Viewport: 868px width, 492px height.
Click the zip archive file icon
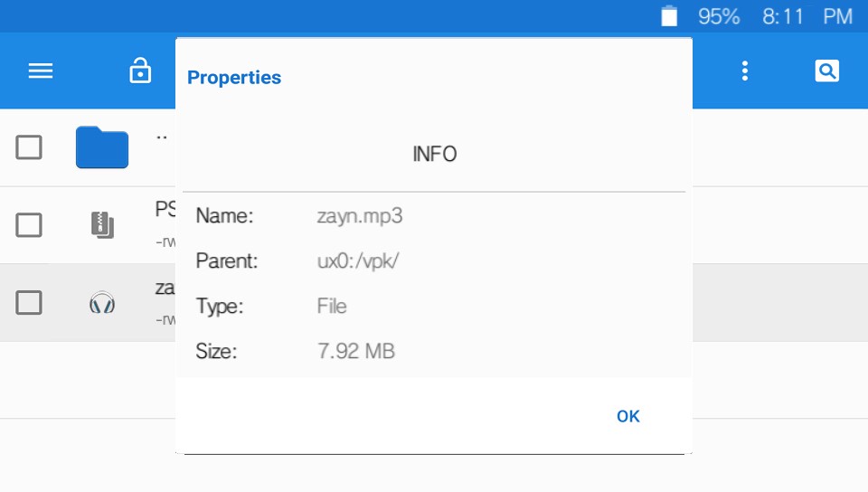pyautogui.click(x=102, y=224)
